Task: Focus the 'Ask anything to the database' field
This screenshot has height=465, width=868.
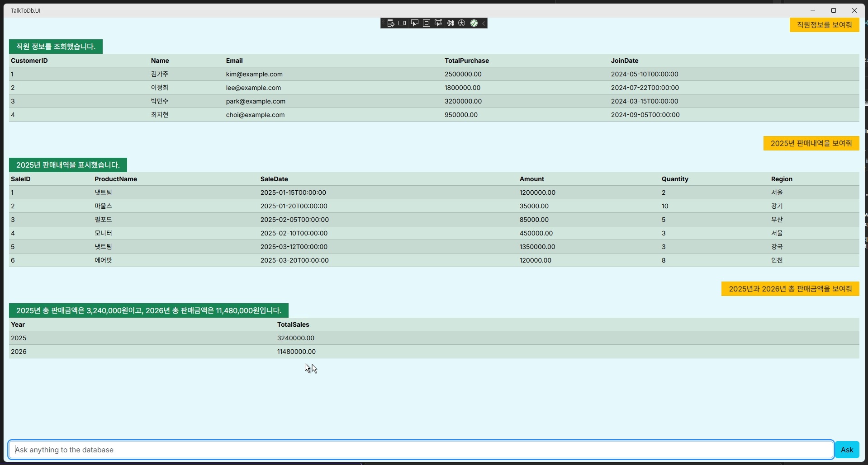Action: (x=421, y=450)
